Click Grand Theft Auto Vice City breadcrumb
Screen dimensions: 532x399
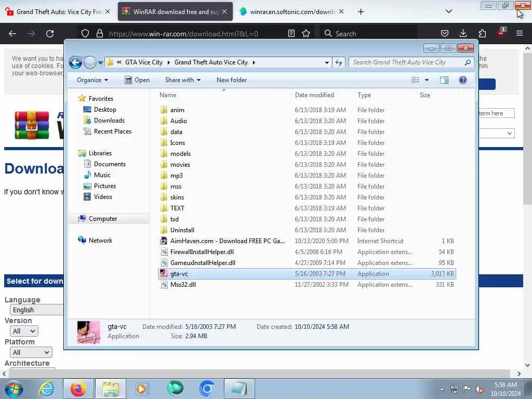(211, 62)
